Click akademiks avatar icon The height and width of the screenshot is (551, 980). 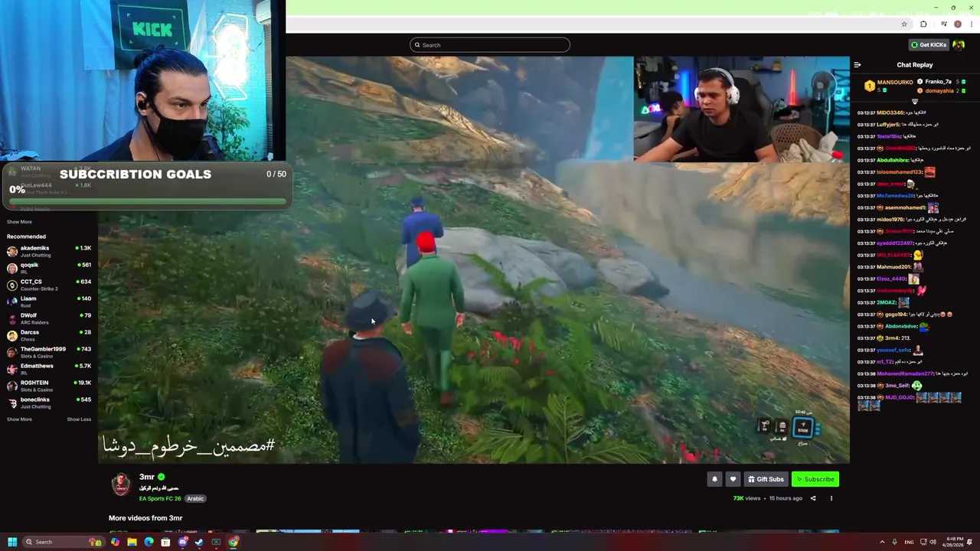pos(12,251)
